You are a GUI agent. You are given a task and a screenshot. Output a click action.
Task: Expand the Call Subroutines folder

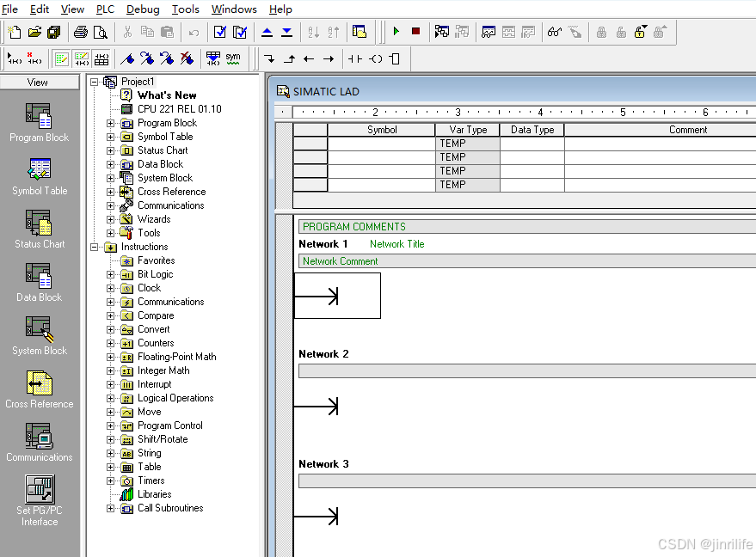pyautogui.click(x=110, y=508)
